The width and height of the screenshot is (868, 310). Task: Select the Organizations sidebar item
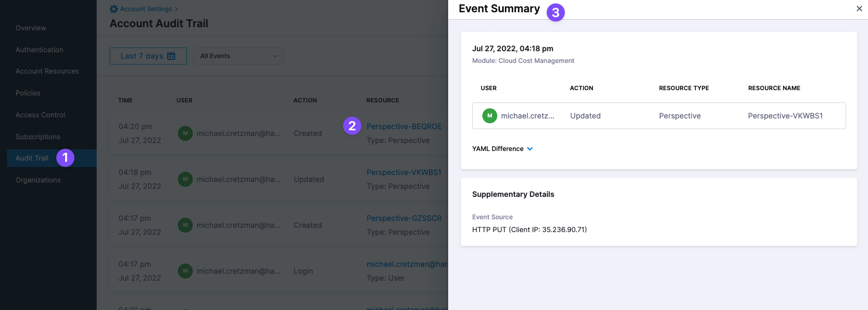pyautogui.click(x=38, y=180)
